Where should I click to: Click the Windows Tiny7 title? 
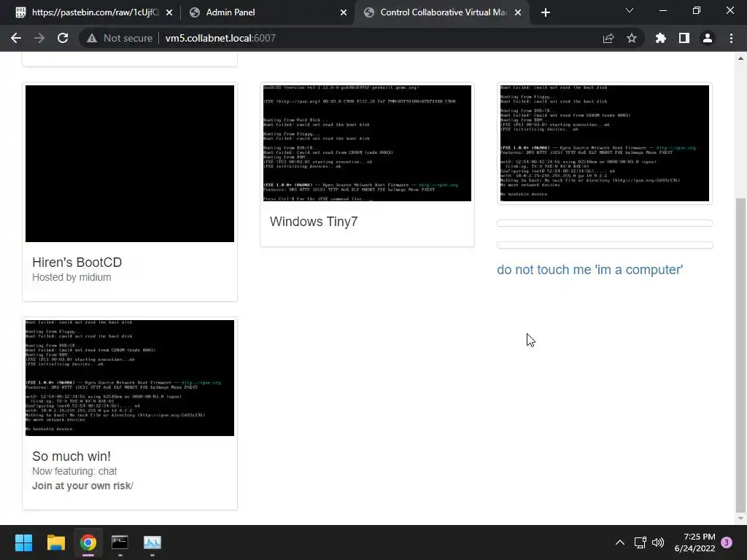[314, 222]
